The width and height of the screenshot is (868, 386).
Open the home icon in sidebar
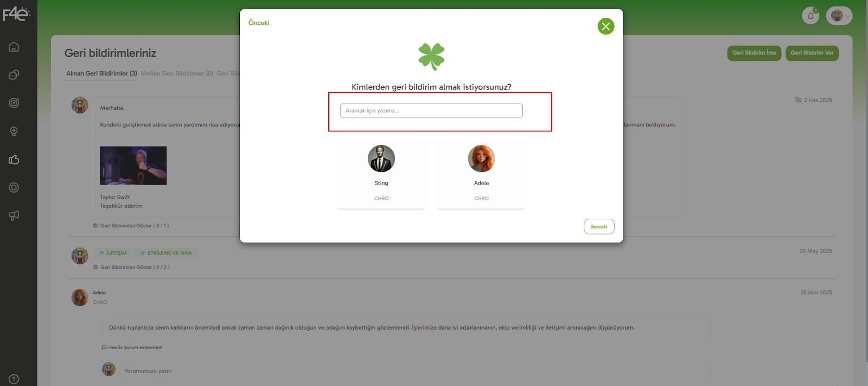pyautogui.click(x=14, y=47)
